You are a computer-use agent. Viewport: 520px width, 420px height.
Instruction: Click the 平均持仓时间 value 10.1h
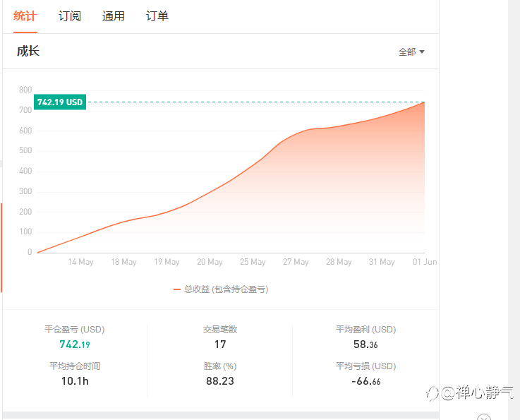click(x=75, y=381)
